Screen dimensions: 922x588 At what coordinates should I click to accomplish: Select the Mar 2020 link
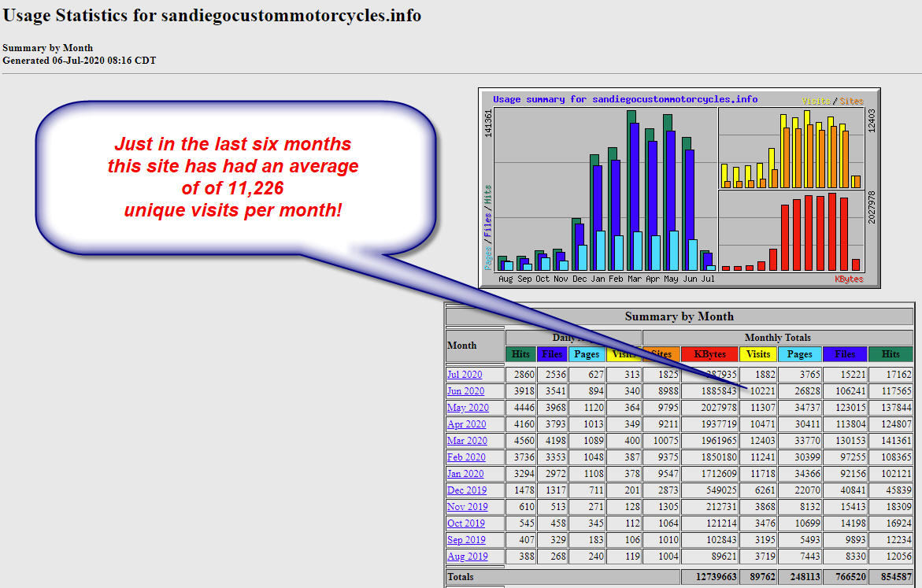coord(467,441)
